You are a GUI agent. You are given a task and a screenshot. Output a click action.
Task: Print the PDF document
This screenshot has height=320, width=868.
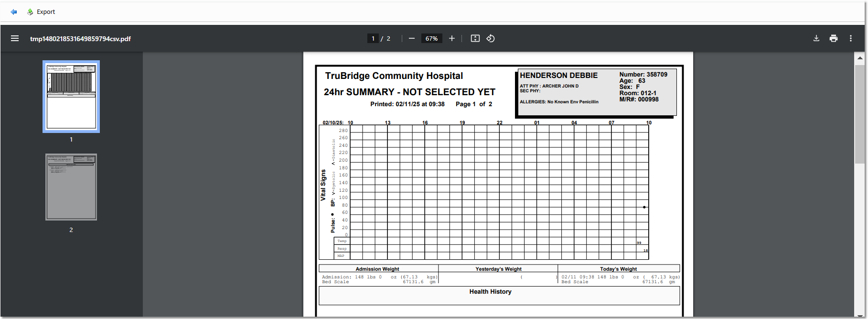(834, 38)
